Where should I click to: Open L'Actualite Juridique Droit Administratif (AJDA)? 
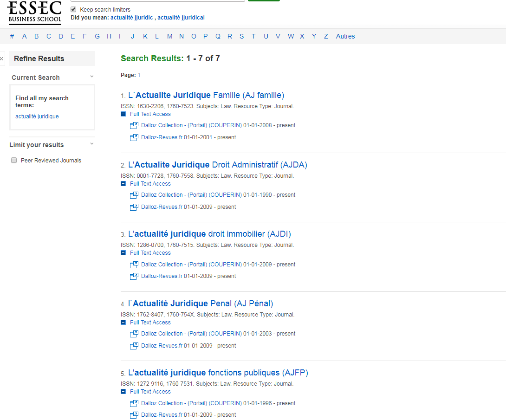point(218,165)
